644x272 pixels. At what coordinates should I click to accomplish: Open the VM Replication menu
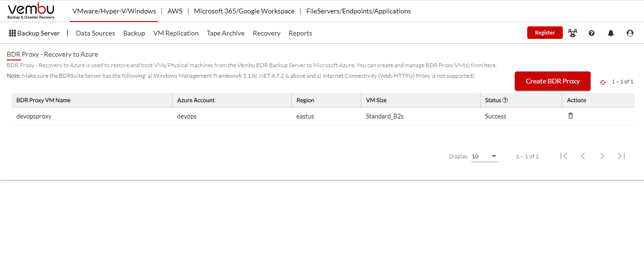pos(176,33)
